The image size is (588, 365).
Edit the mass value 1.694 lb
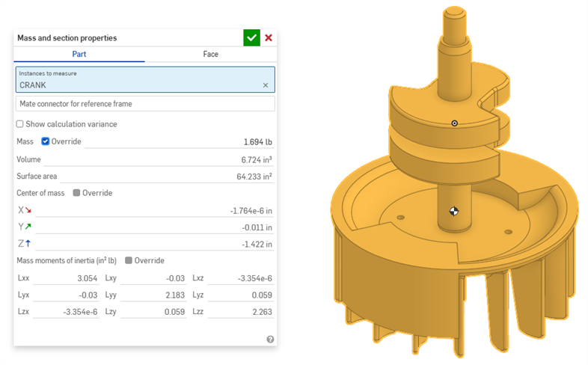tap(257, 142)
